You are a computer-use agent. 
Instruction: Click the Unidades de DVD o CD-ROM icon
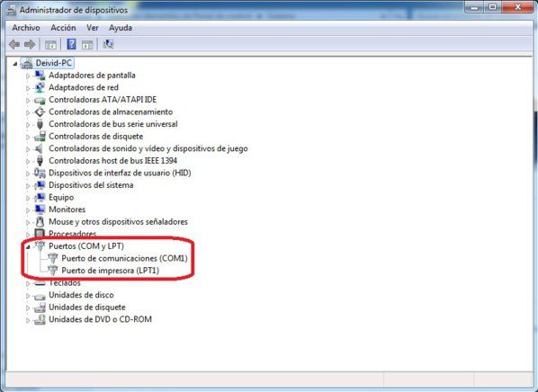40,320
